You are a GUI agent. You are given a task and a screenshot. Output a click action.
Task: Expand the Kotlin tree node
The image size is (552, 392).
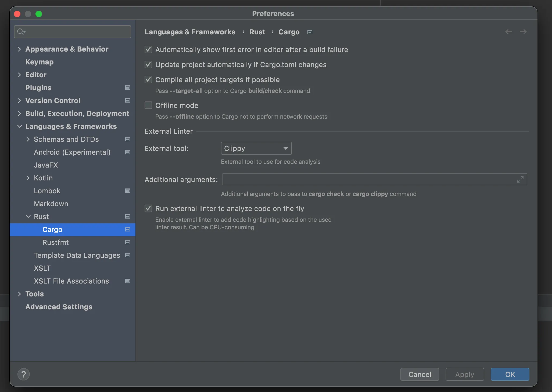coord(28,178)
